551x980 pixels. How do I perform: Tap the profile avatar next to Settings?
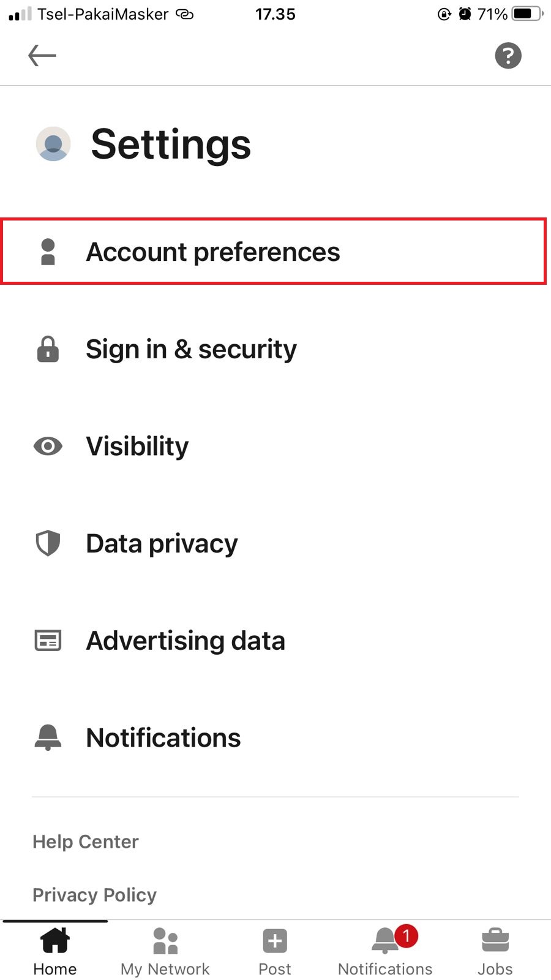53,144
